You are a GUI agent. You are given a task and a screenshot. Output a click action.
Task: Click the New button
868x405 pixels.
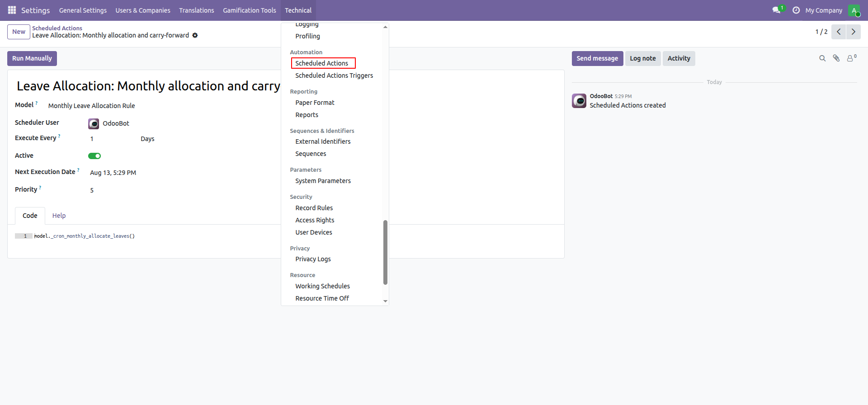click(x=19, y=32)
